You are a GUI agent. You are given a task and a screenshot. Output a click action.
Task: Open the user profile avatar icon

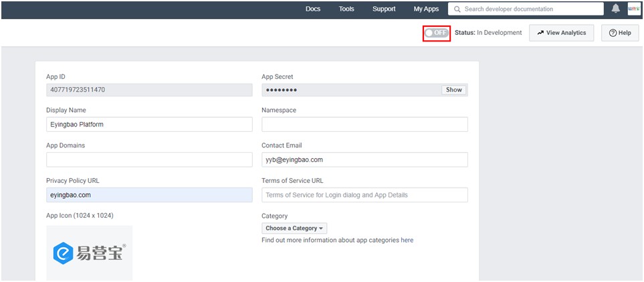coord(634,9)
